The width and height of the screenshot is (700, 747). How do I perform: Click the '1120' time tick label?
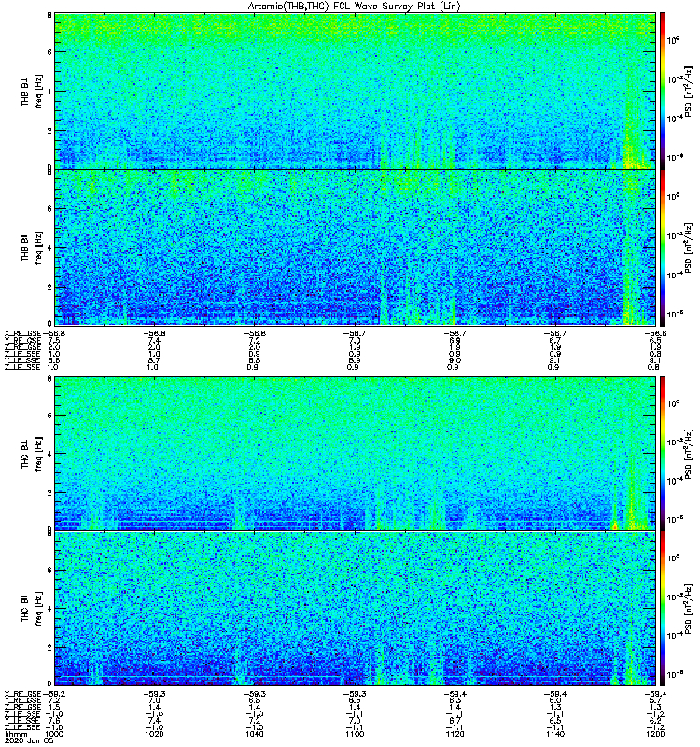(x=455, y=734)
